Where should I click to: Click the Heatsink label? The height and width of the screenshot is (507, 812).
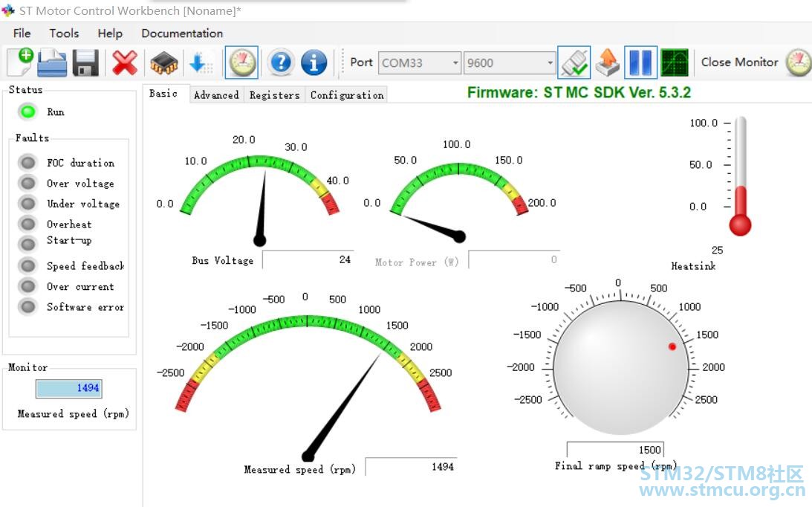(x=693, y=266)
